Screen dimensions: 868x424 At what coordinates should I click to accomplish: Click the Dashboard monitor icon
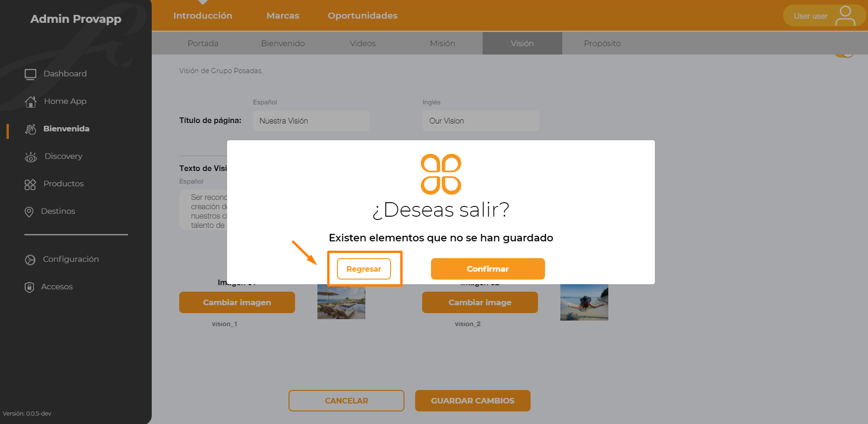(x=30, y=74)
